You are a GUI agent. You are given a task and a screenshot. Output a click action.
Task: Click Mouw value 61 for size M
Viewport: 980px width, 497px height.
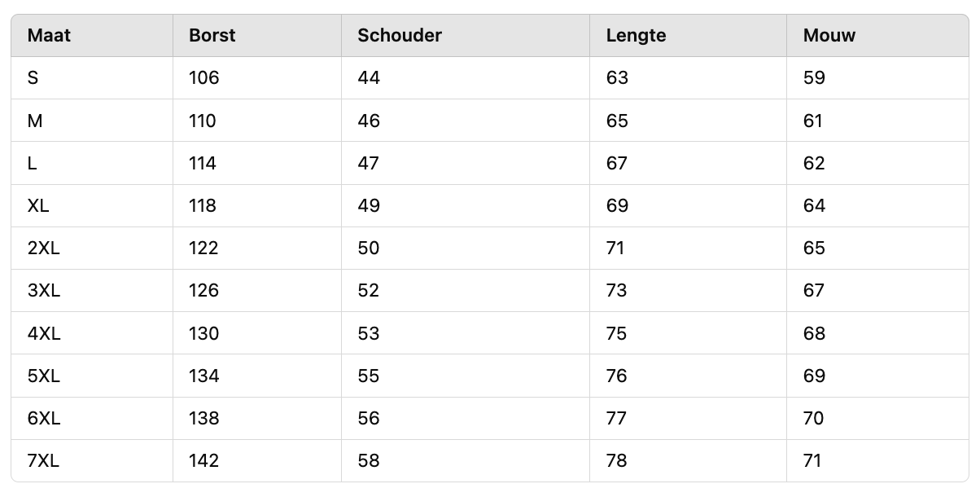(x=813, y=121)
